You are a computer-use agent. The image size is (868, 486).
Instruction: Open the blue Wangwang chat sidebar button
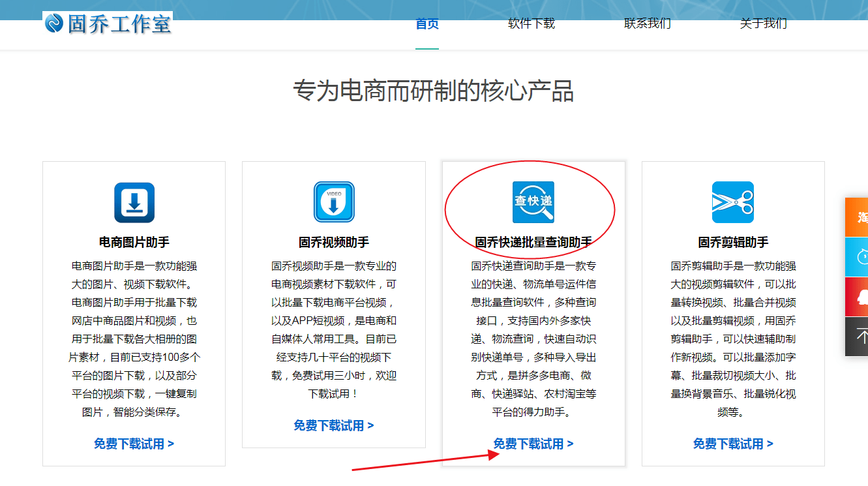click(857, 257)
